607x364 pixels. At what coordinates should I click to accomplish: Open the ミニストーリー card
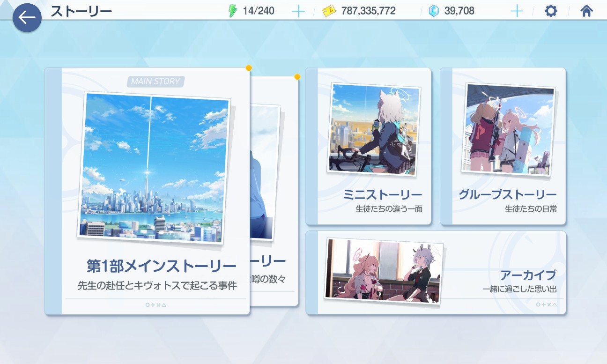tap(368, 146)
